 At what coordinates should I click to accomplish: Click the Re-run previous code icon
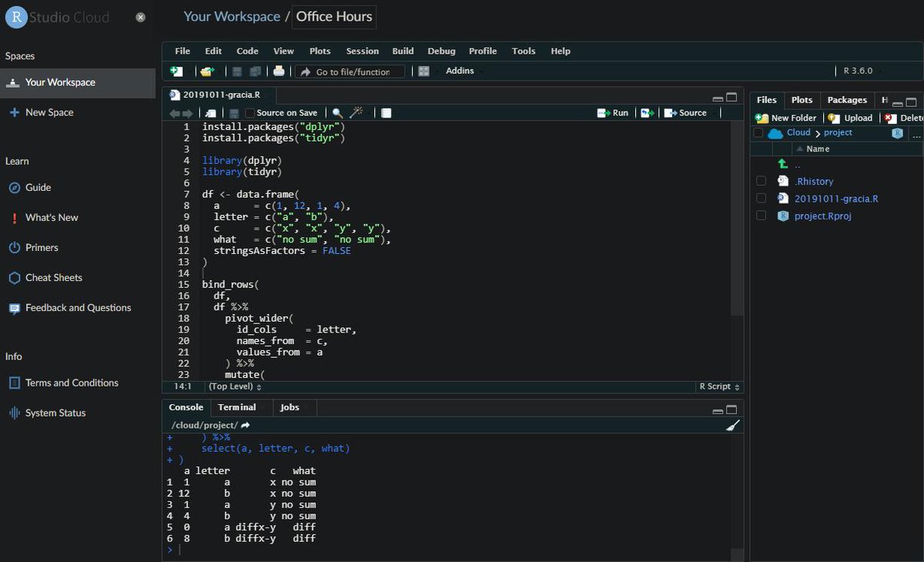(648, 113)
